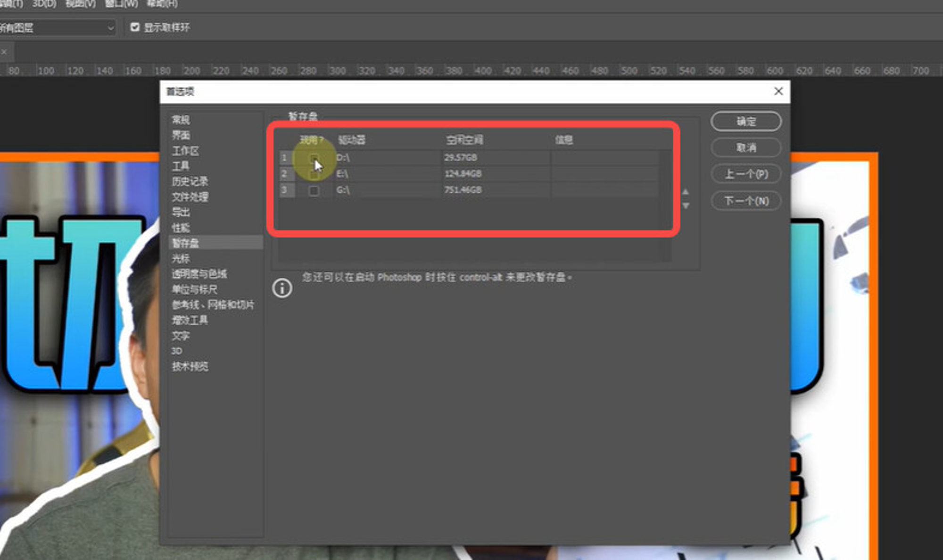Open the 历史记录 preferences category
Viewport: 943px width, 560px height.
click(x=190, y=181)
